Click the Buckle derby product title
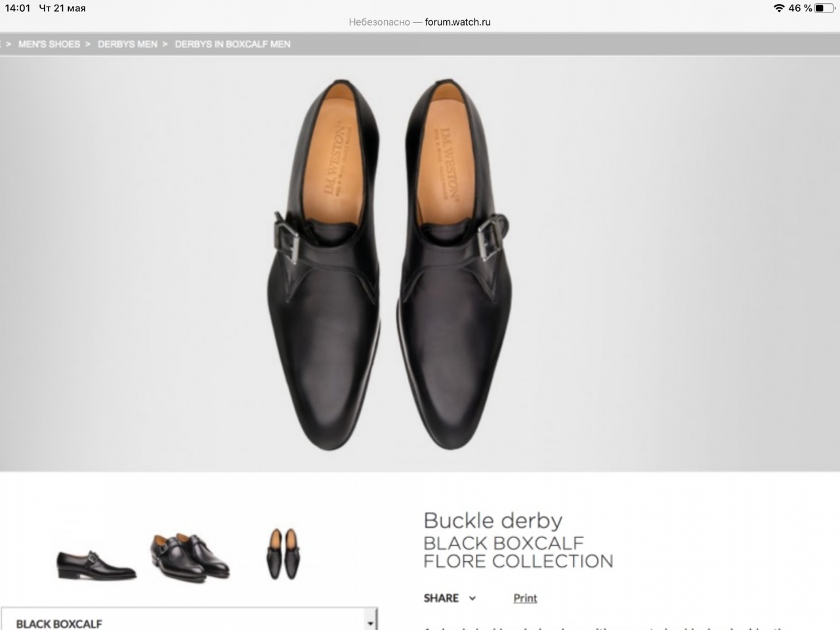Viewport: 840px width, 630px height. (x=493, y=520)
